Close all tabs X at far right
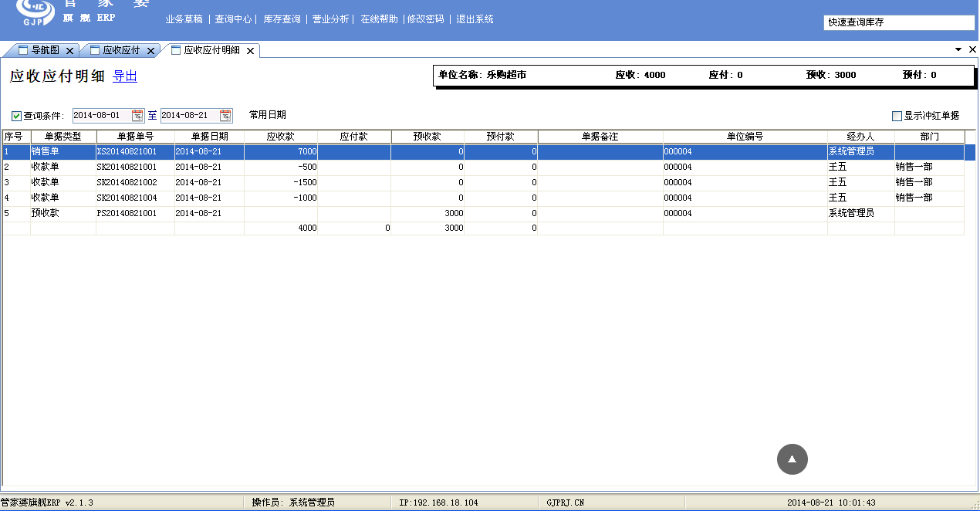Screen dimensions: 980x511 (x=972, y=49)
